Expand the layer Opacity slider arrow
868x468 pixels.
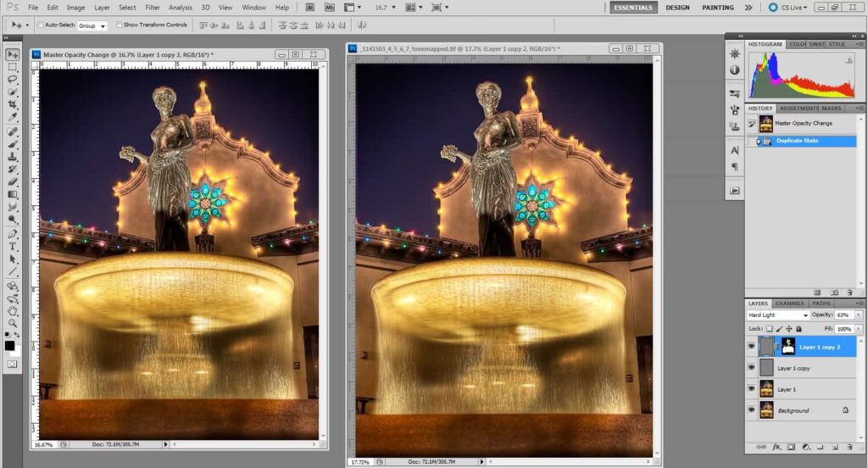(858, 315)
